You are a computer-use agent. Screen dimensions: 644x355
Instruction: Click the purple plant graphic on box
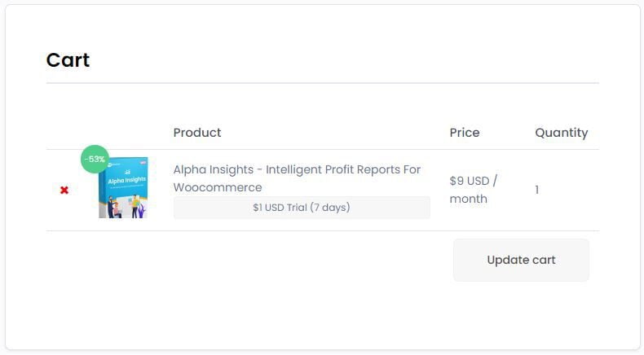pos(142,211)
